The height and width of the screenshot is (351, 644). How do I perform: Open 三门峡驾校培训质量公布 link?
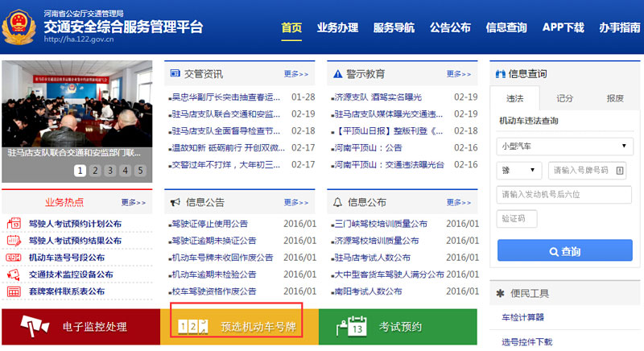[x=380, y=224]
